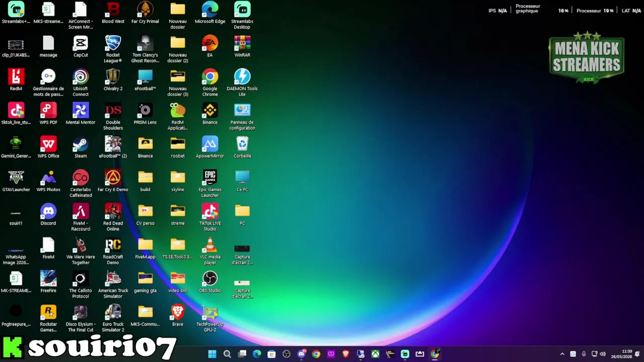Open PRISM Lens desktop icon

tap(145, 114)
